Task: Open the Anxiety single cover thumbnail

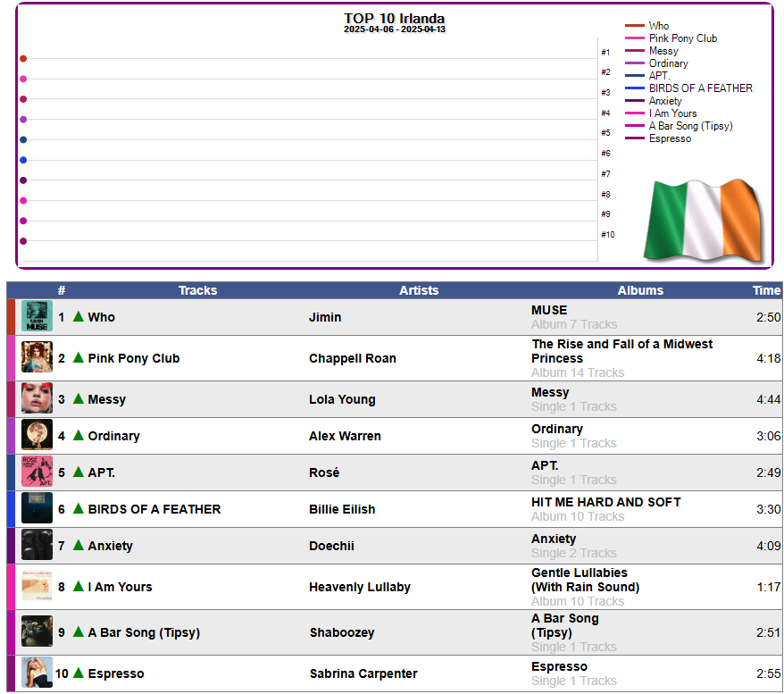Action: (x=37, y=545)
